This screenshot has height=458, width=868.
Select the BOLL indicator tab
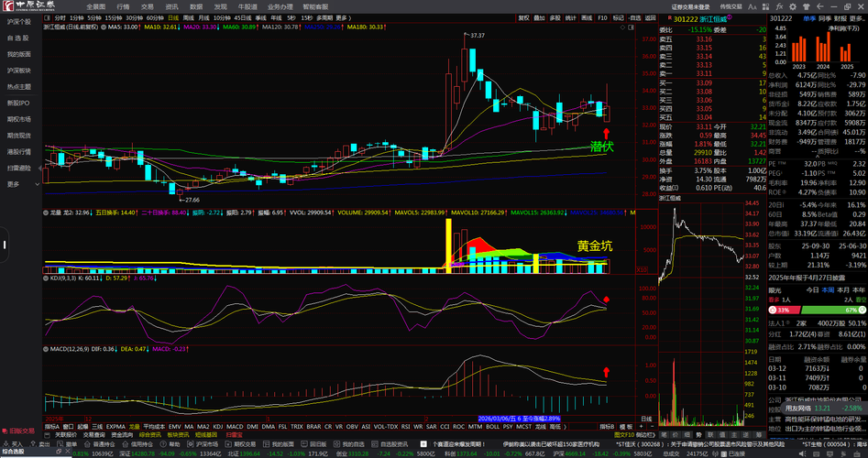492,427
